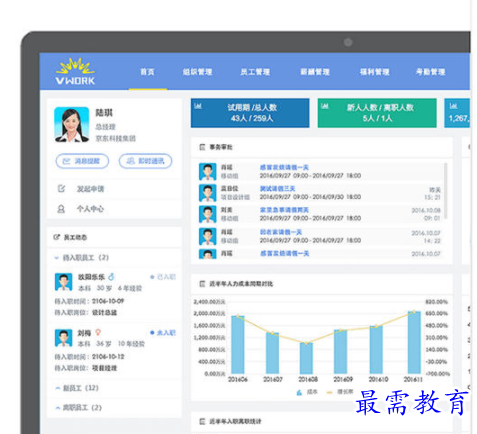Viewport: 477px width, 434px height.
Task: Click 欧阳乐乐's avatar
Action: (x=63, y=282)
